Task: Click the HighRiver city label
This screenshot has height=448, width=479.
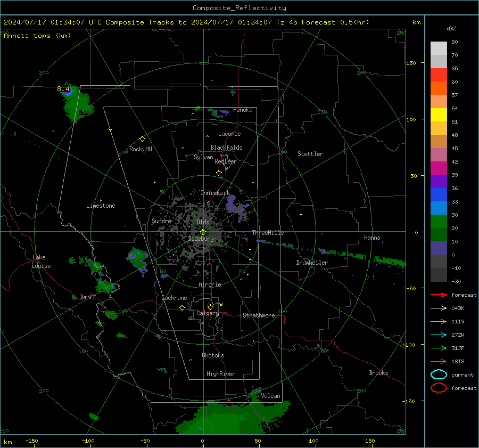Action: tap(221, 374)
